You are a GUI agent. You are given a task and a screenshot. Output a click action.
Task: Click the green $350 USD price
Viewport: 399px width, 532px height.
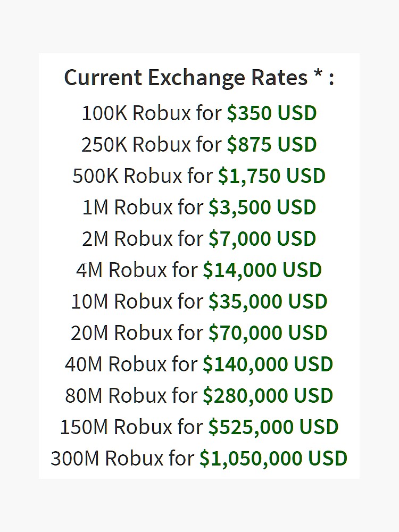(272, 113)
